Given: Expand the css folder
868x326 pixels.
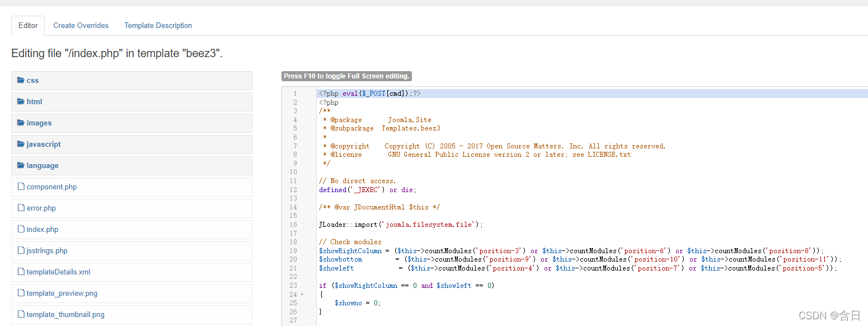Looking at the screenshot, I should (132, 81).
